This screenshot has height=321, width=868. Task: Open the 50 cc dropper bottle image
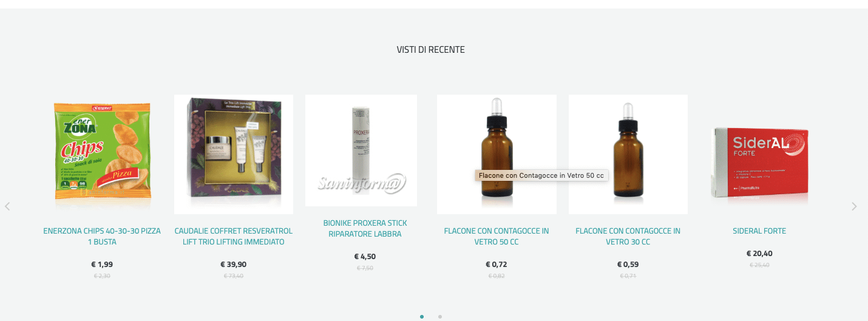[497, 154]
